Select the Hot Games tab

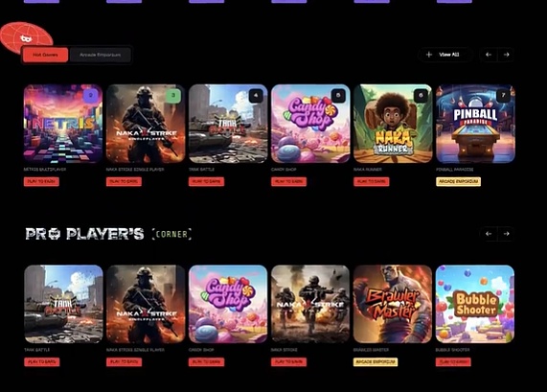[x=45, y=55]
